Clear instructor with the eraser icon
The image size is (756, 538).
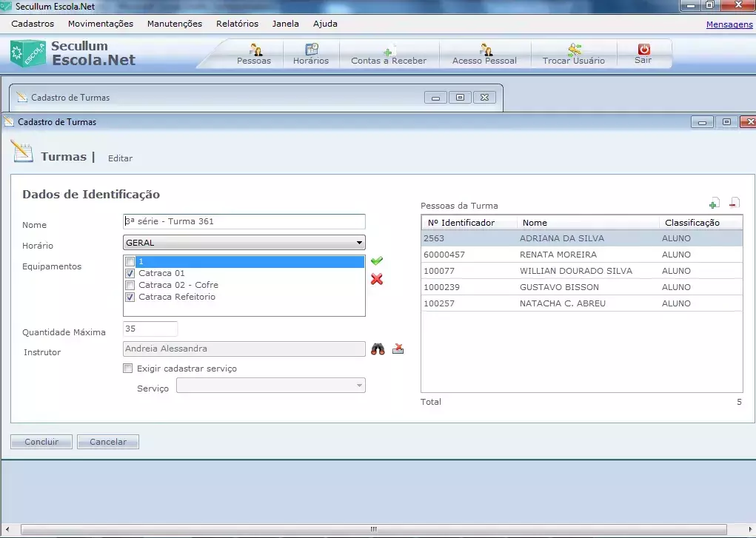[x=398, y=349]
